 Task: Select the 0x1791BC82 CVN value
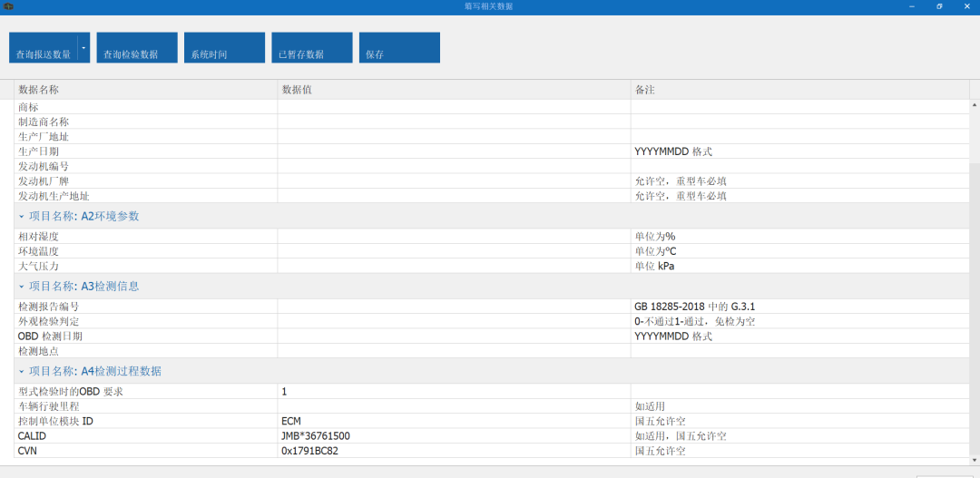pos(455,451)
